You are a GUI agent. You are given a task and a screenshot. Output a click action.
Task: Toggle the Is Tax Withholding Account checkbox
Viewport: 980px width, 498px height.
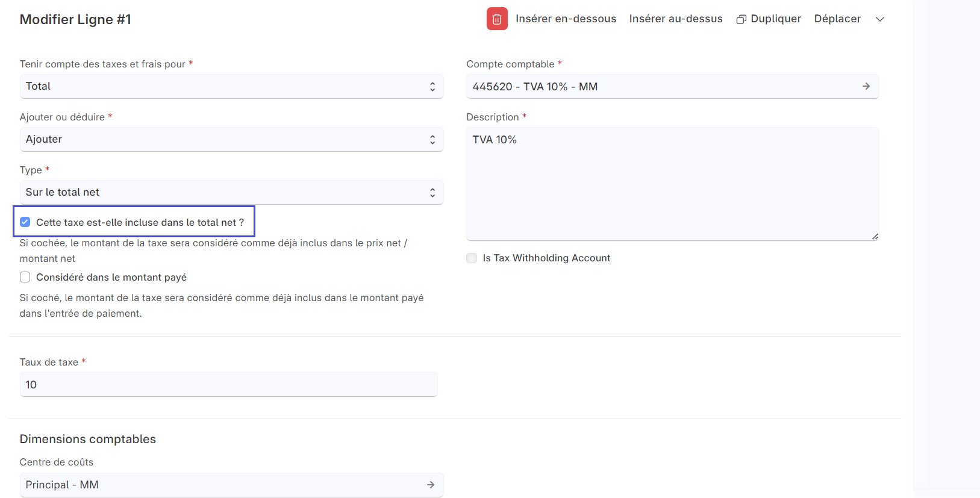(x=472, y=258)
